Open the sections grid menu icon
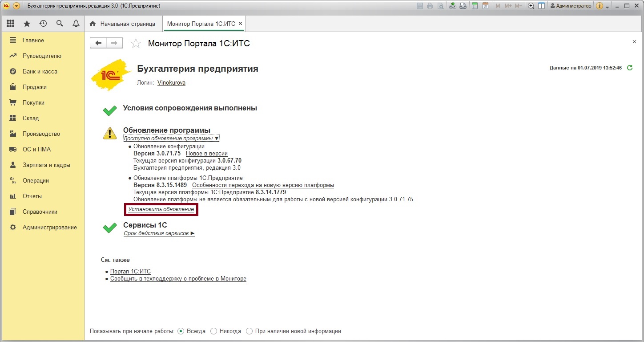The width and height of the screenshot is (644, 342). pyautogui.click(x=10, y=24)
